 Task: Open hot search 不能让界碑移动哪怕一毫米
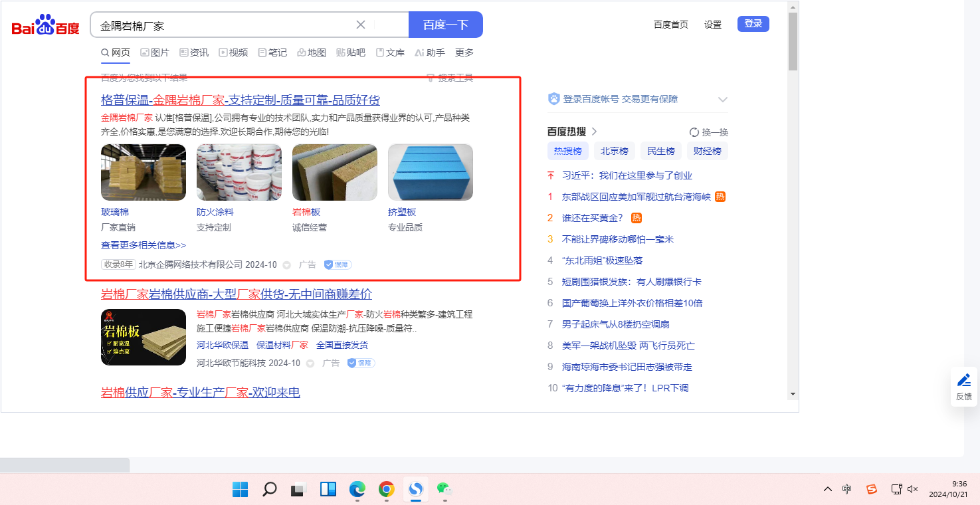pos(618,239)
